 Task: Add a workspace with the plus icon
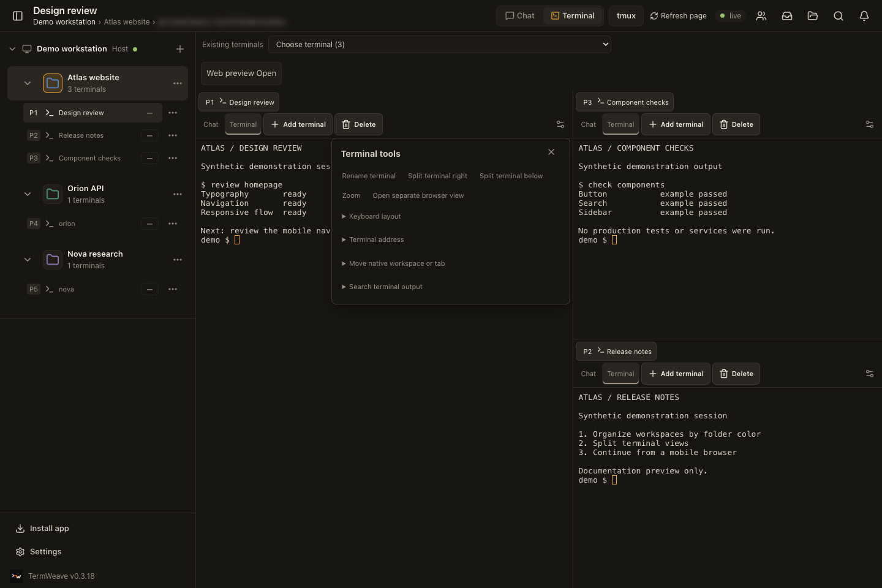180,49
